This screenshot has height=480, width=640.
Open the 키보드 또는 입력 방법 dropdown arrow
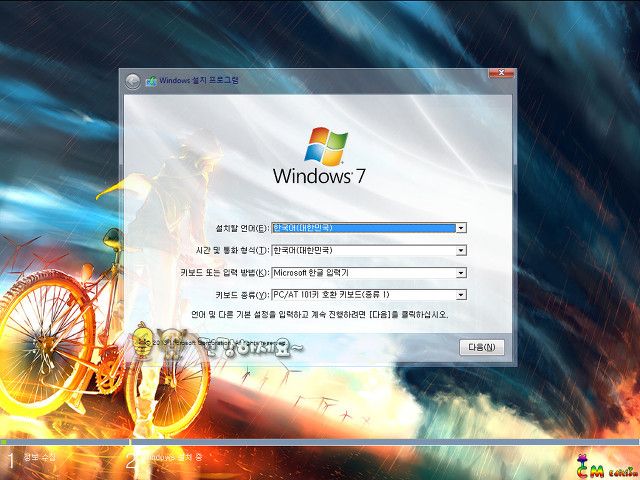(461, 273)
